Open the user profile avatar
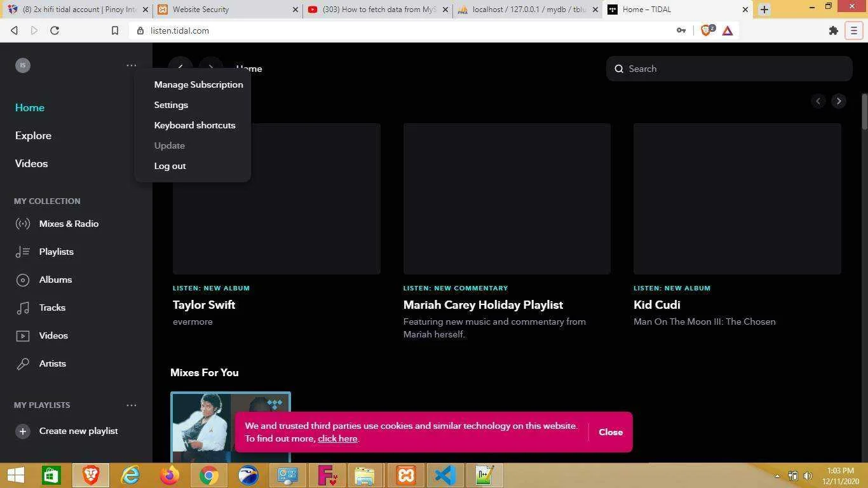The width and height of the screenshot is (868, 488). tap(23, 65)
